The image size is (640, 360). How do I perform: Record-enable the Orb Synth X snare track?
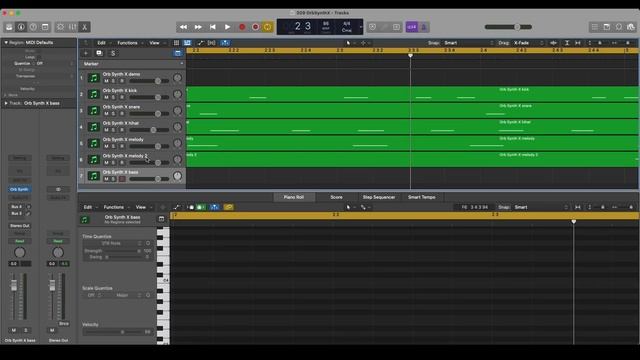[x=122, y=113]
